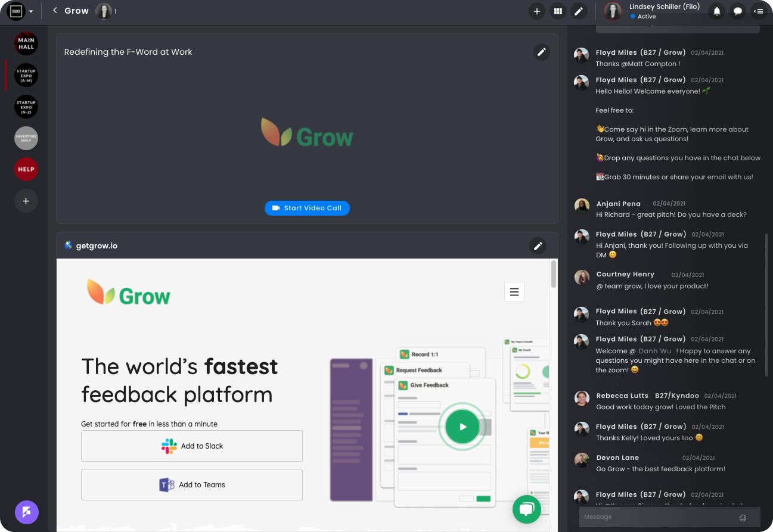The width and height of the screenshot is (773, 532).
Task: Collapse the right chat sidebar
Action: click(x=759, y=11)
